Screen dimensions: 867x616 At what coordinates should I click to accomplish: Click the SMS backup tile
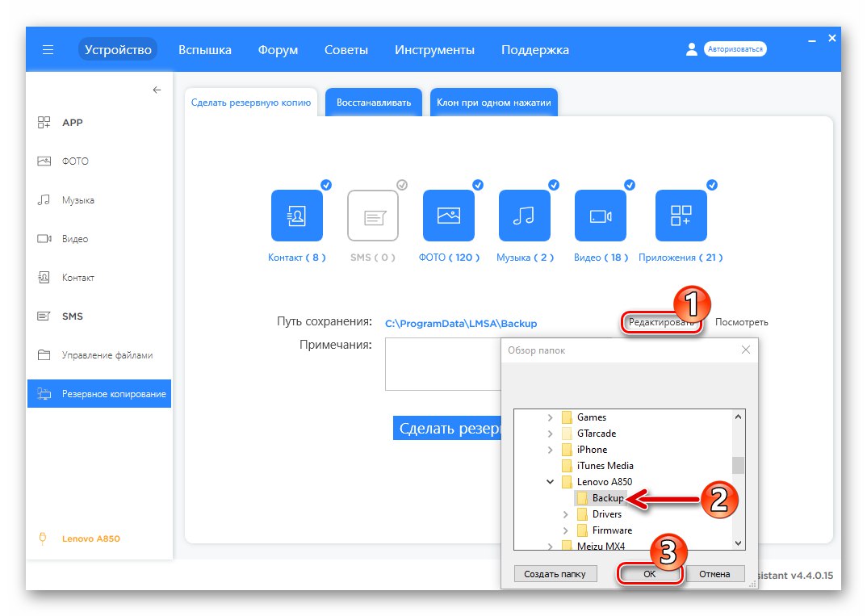tap(373, 216)
